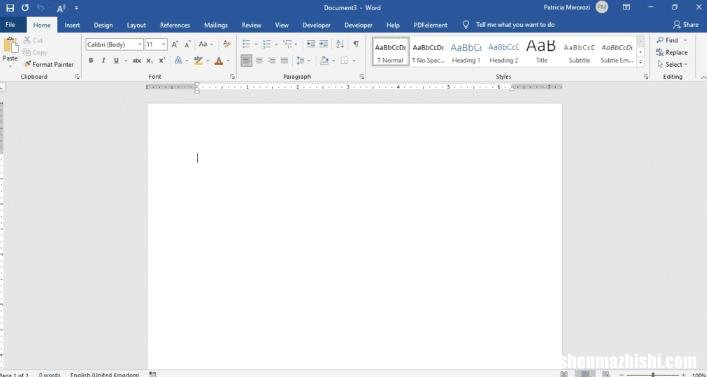Switch to the References tab

[175, 25]
